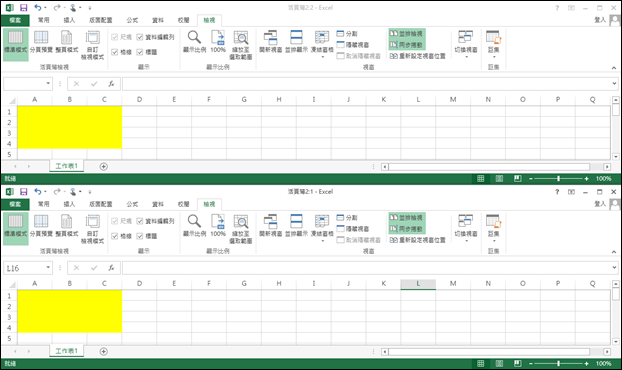Open Insert tab in top window
The width and height of the screenshot is (622, 370).
(69, 20)
